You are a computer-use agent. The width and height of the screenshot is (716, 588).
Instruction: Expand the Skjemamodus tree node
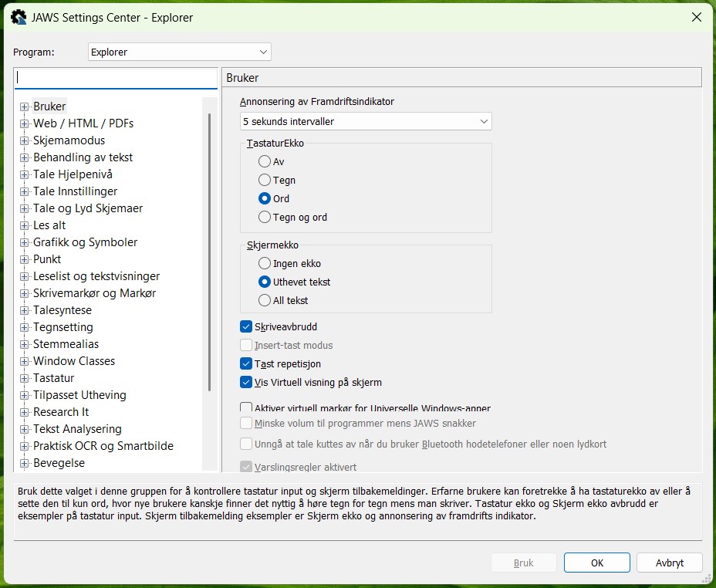pos(24,140)
